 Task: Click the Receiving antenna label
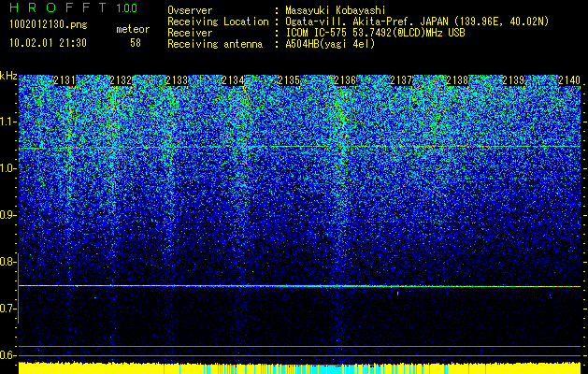[x=215, y=44]
